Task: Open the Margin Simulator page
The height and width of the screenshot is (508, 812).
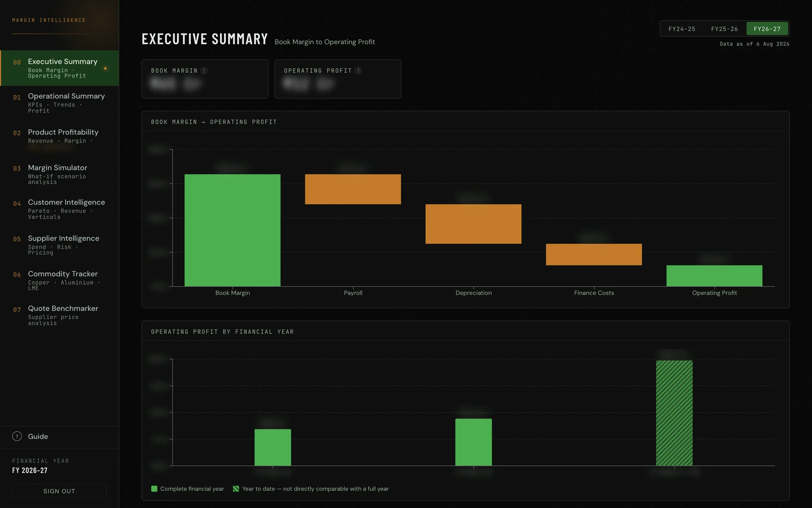Action: point(60,174)
